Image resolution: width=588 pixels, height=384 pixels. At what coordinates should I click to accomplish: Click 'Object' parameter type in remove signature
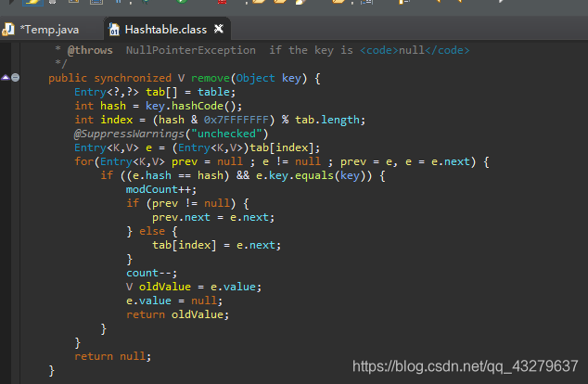255,78
